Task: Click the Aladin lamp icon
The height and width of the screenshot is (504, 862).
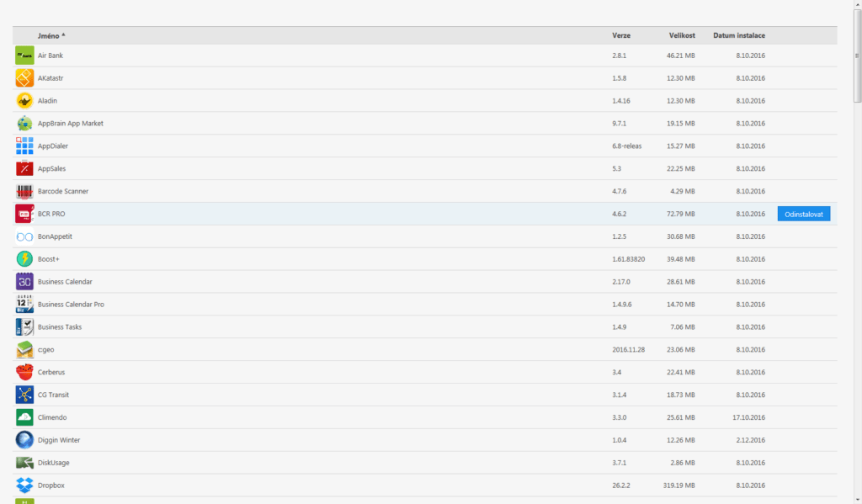Action: point(24,101)
